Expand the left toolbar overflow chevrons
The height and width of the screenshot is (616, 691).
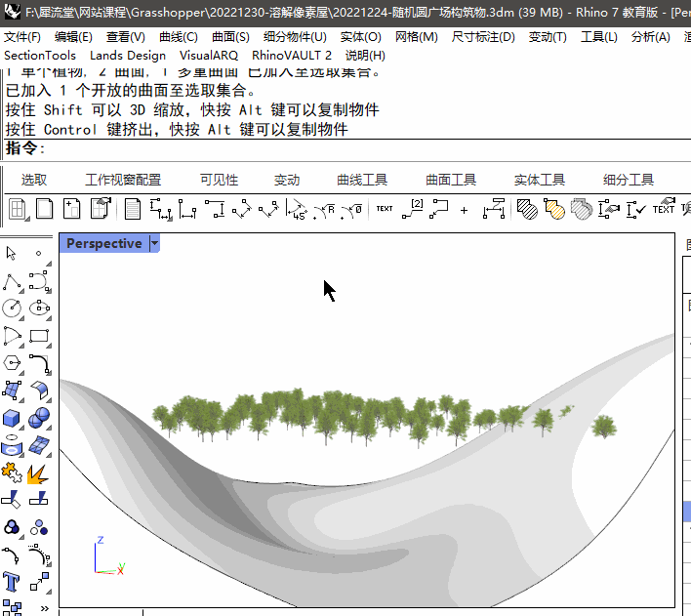tap(44, 608)
